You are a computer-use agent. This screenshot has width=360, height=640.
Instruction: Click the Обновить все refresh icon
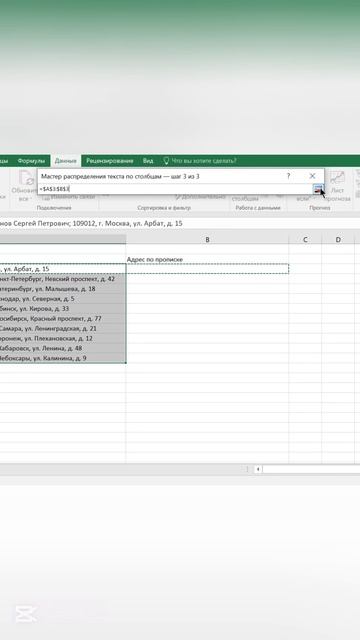coord(26,178)
